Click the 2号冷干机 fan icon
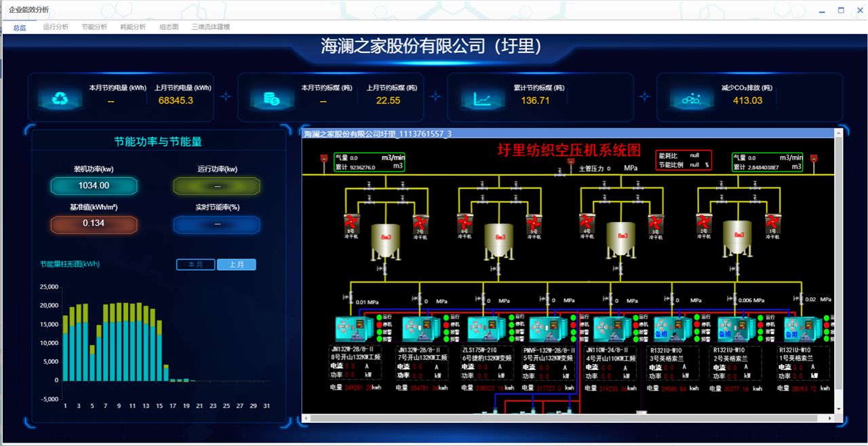Image resolution: width=868 pixels, height=446 pixels. [703, 222]
